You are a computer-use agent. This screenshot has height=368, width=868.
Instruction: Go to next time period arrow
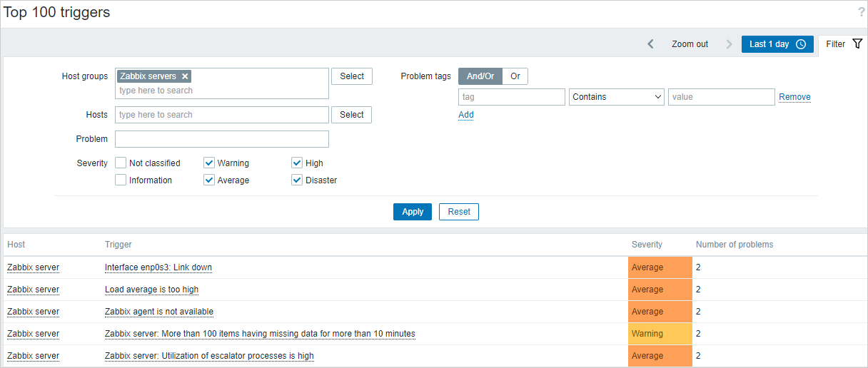[729, 44]
